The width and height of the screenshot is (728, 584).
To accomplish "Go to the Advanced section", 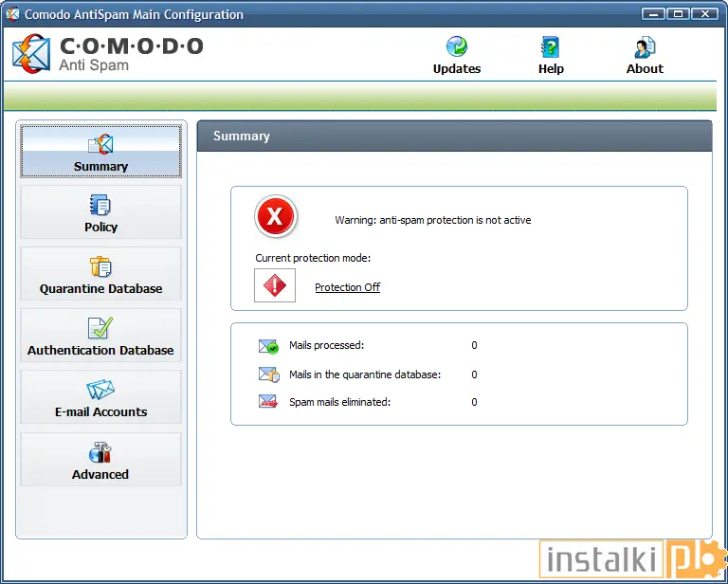I will pos(100,460).
